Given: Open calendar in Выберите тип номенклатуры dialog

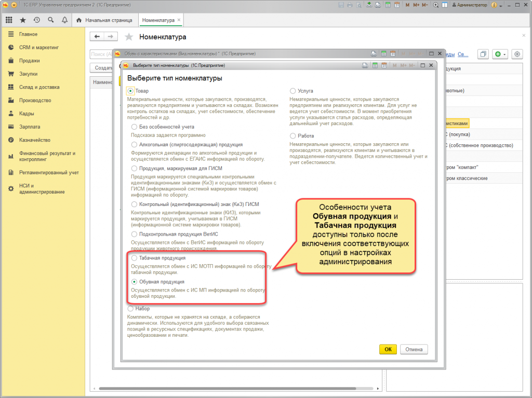Looking at the screenshot, I should (x=384, y=65).
